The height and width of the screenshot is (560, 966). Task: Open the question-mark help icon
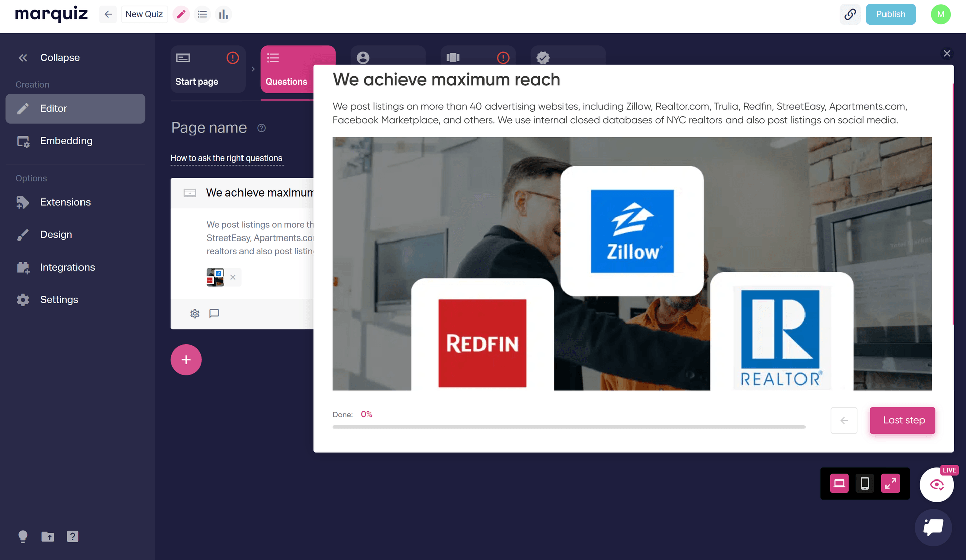point(72,536)
